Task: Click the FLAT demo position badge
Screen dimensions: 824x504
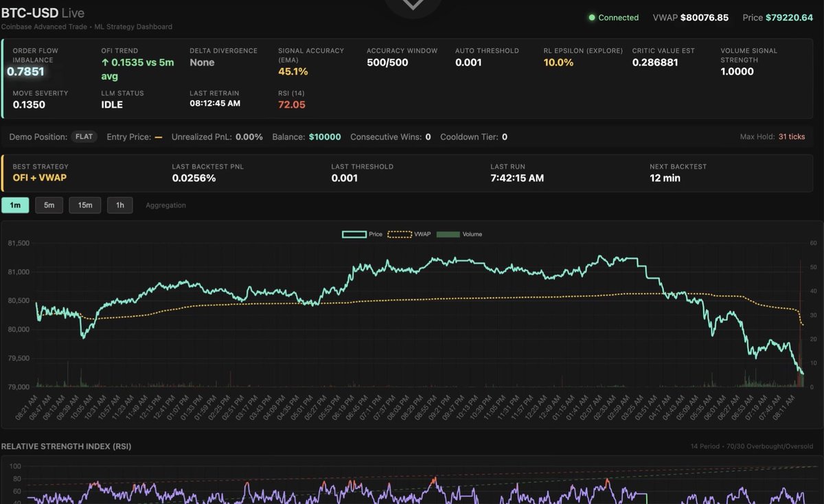Action: click(84, 137)
